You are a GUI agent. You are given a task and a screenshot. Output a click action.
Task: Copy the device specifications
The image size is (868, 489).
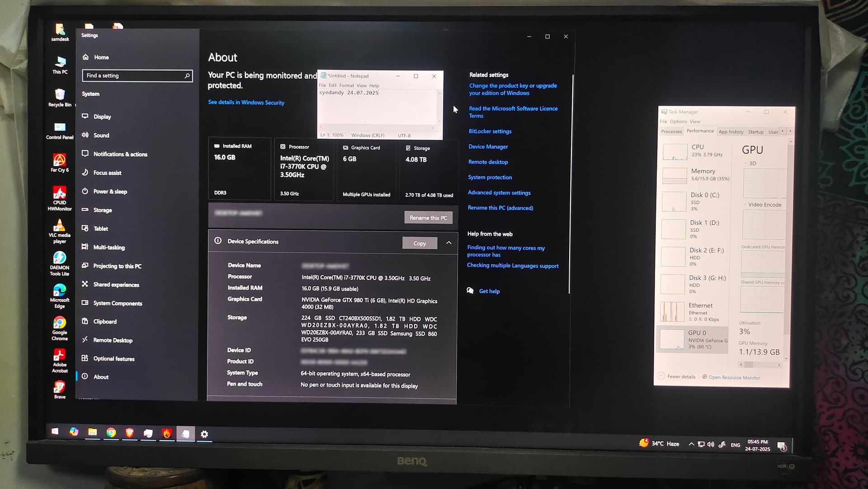coord(419,243)
